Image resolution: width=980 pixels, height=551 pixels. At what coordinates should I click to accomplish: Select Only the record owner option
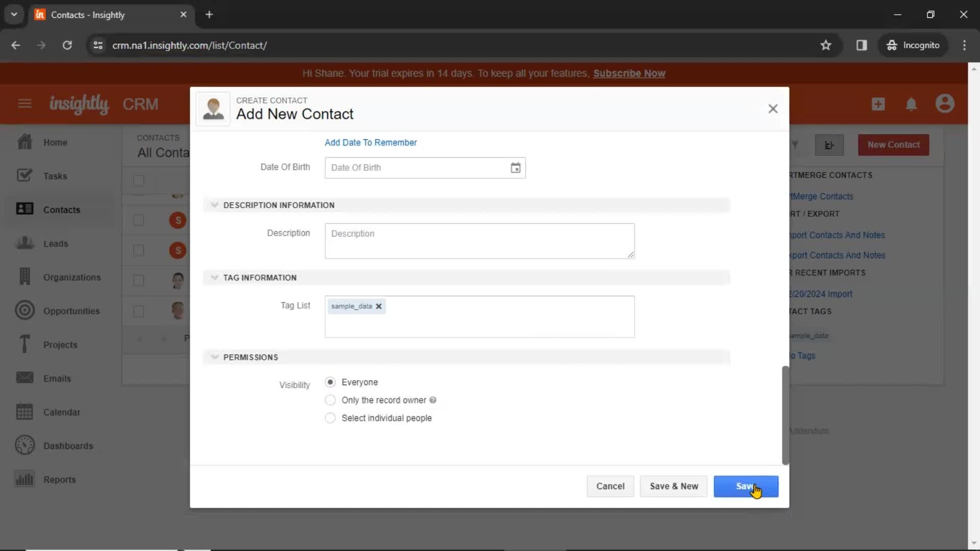(330, 399)
